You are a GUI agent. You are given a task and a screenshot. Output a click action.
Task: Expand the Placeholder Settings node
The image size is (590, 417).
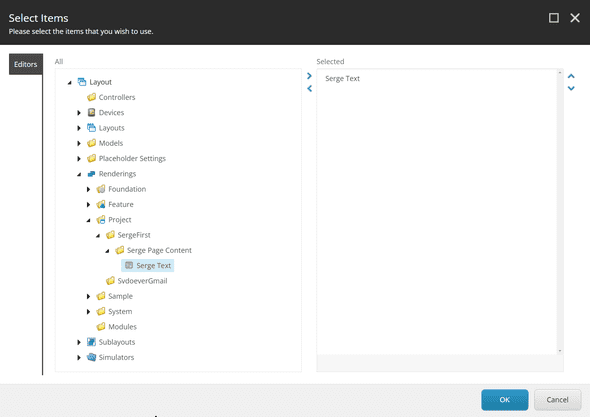click(79, 158)
